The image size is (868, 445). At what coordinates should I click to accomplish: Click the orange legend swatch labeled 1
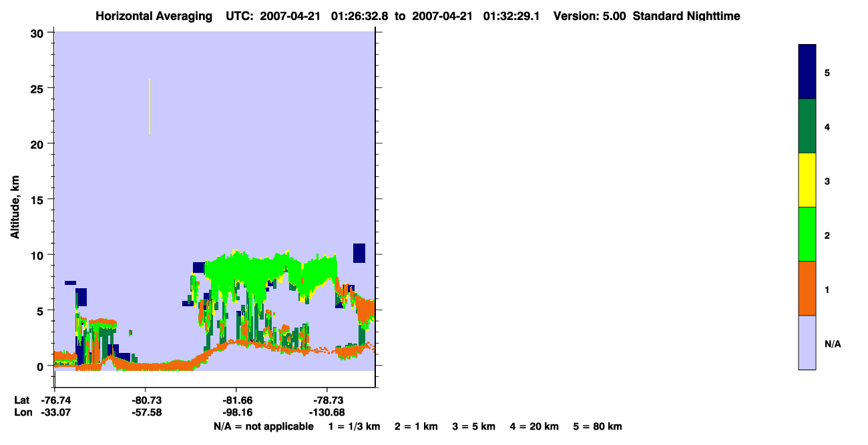coord(807,288)
